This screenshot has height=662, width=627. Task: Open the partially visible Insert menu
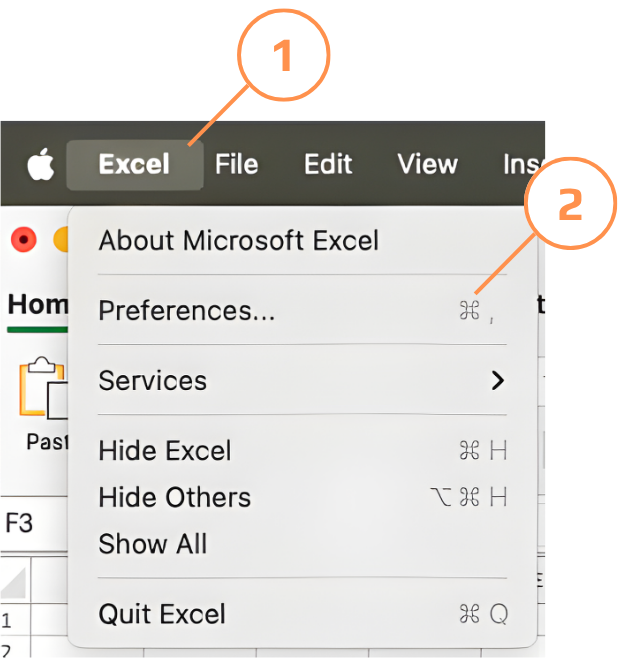[522, 165]
